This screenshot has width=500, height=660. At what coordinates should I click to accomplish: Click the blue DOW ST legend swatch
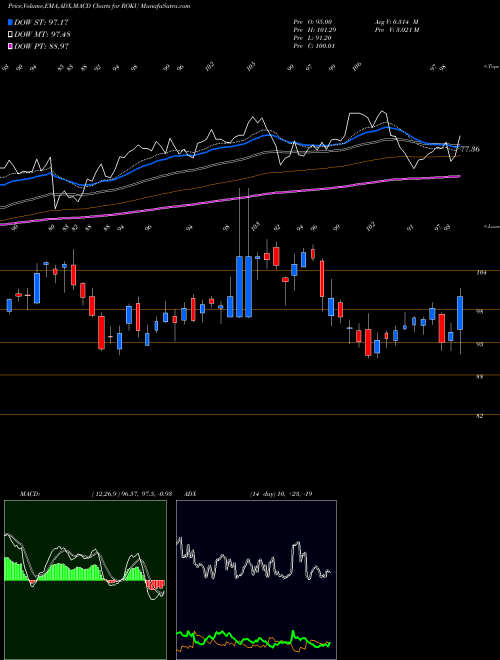10,22
